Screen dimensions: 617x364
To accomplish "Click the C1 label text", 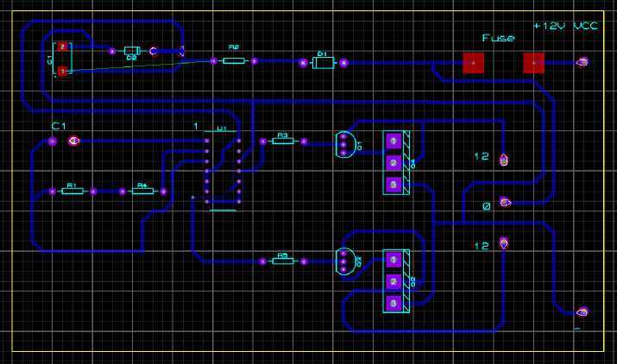I will click(59, 126).
